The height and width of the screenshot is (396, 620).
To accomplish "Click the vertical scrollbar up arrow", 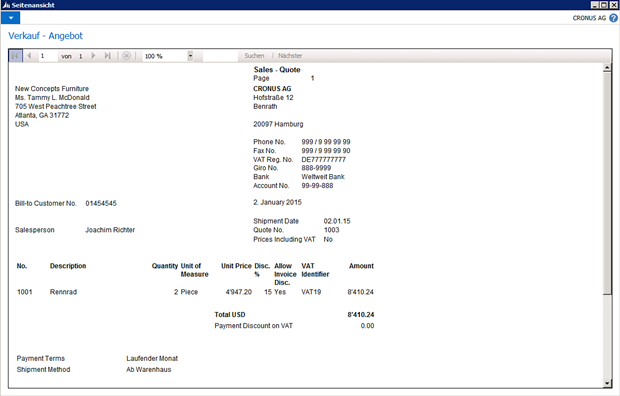I will [607, 68].
